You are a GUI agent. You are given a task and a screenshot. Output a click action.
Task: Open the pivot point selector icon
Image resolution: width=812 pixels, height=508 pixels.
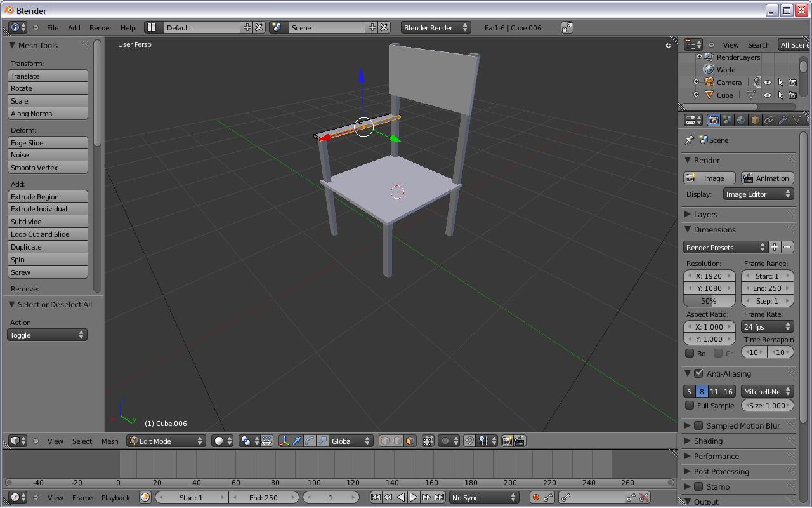(x=249, y=441)
